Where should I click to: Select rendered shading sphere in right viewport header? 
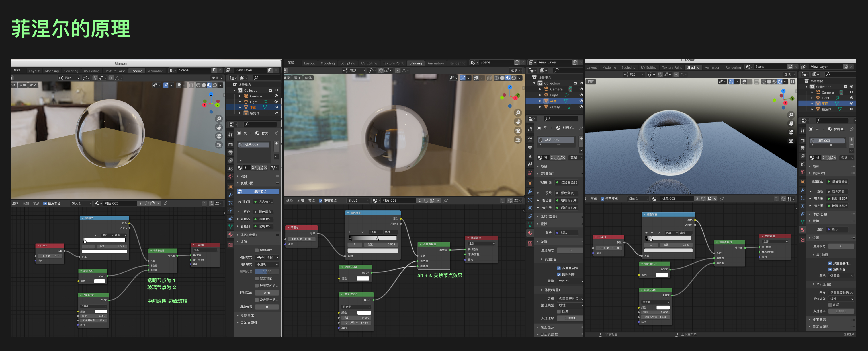(x=780, y=81)
